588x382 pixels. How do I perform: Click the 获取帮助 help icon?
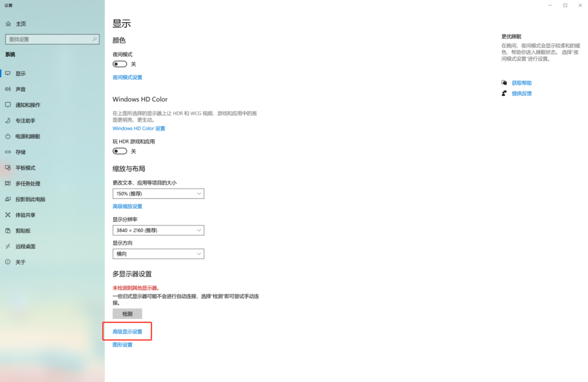point(504,83)
